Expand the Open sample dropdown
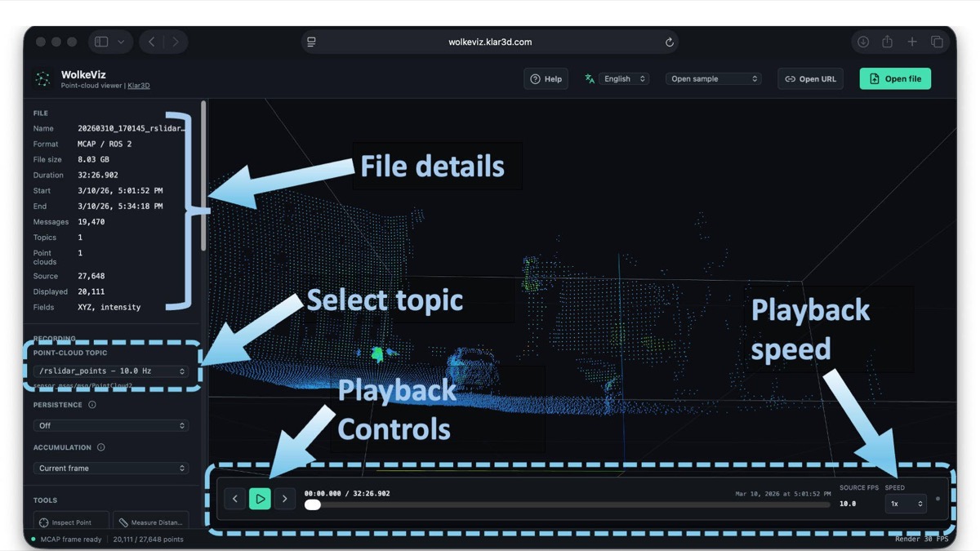Viewport: 980px width, 551px height. click(715, 79)
